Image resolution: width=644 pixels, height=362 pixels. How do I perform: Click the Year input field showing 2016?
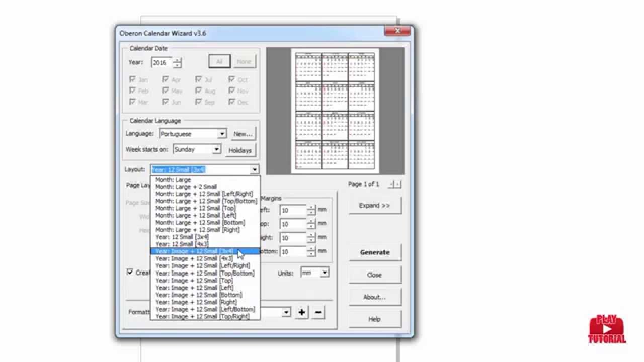coord(162,63)
